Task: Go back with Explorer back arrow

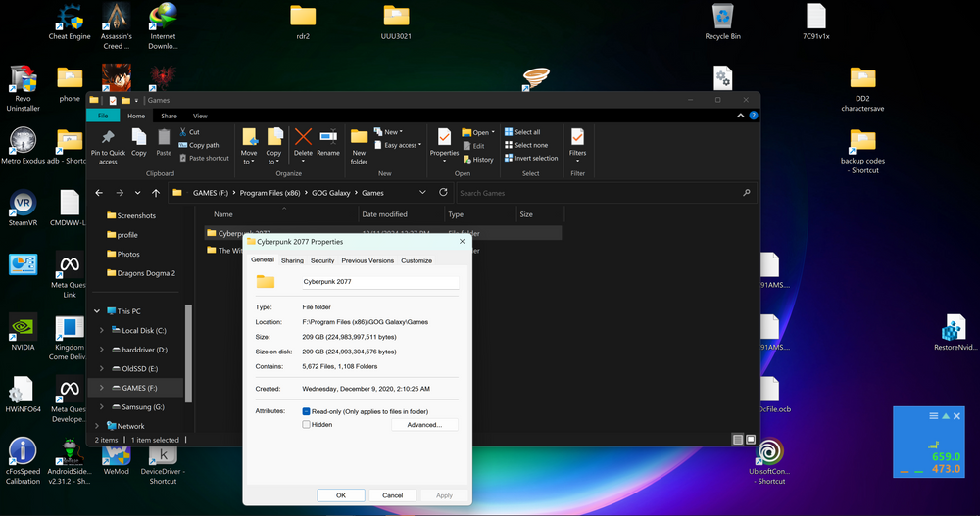Action: pyautogui.click(x=99, y=193)
